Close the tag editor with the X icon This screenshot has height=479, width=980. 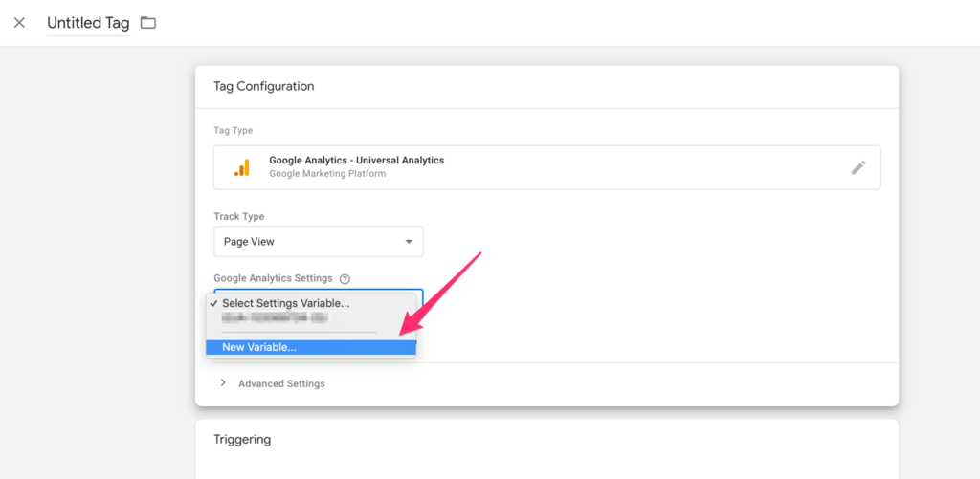19,23
